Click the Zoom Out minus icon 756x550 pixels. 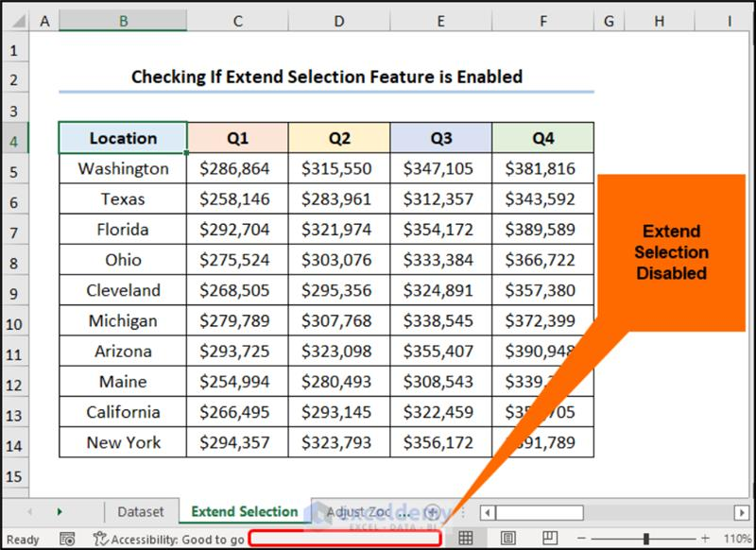(x=581, y=539)
